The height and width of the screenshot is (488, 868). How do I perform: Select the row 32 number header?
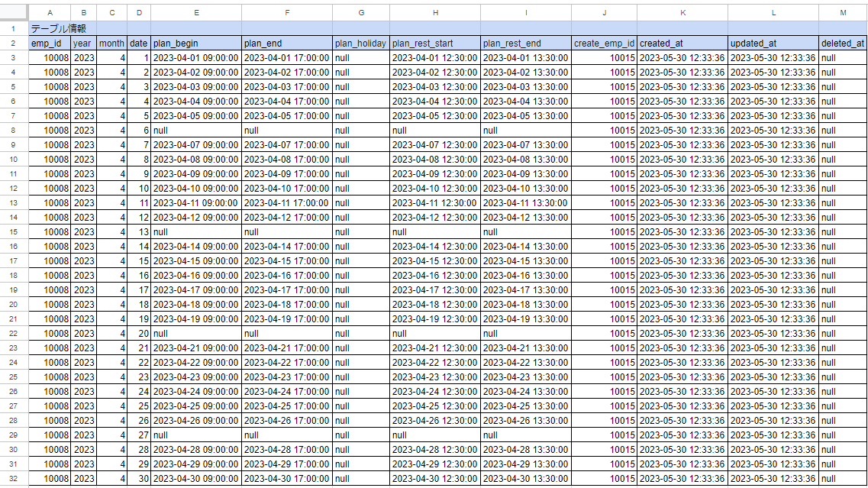(x=14, y=478)
